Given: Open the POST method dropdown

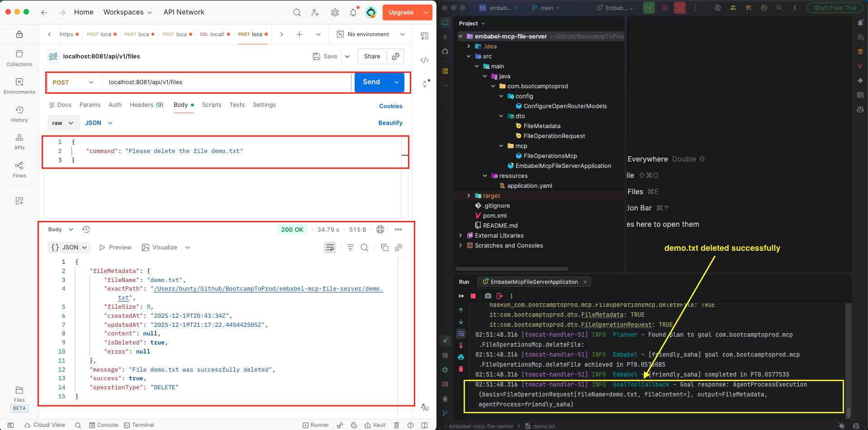Looking at the screenshot, I should (x=73, y=82).
